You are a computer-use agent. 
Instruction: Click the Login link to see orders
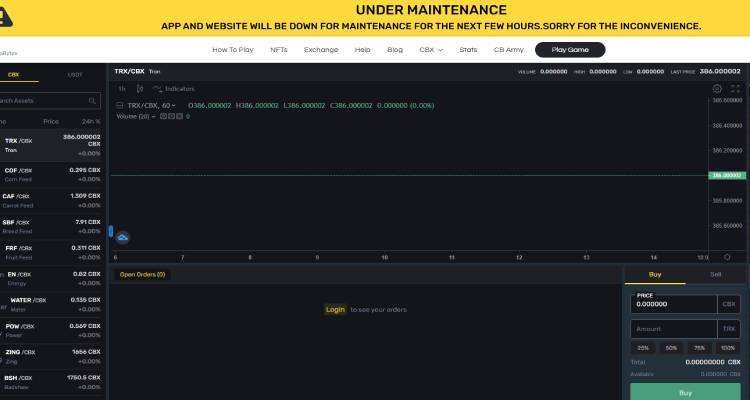point(335,310)
